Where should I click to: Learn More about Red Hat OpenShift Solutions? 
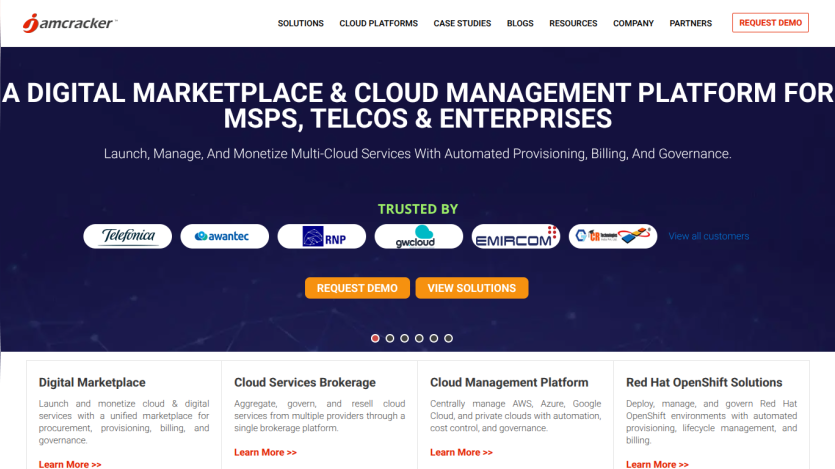coord(657,464)
